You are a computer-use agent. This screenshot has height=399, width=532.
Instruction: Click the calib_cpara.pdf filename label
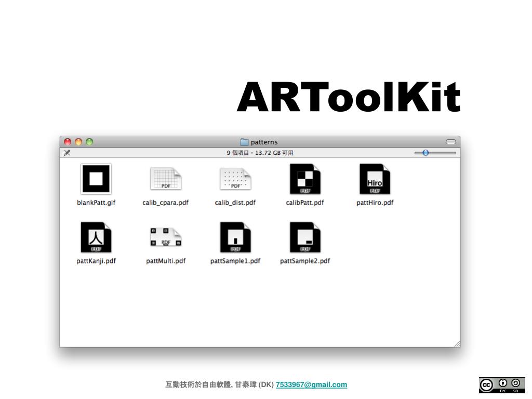pos(166,203)
